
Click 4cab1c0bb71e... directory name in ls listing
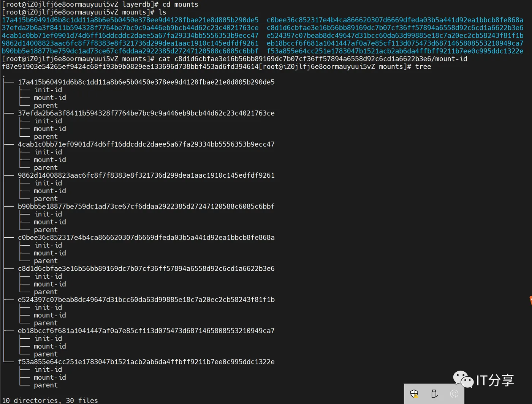point(130,36)
